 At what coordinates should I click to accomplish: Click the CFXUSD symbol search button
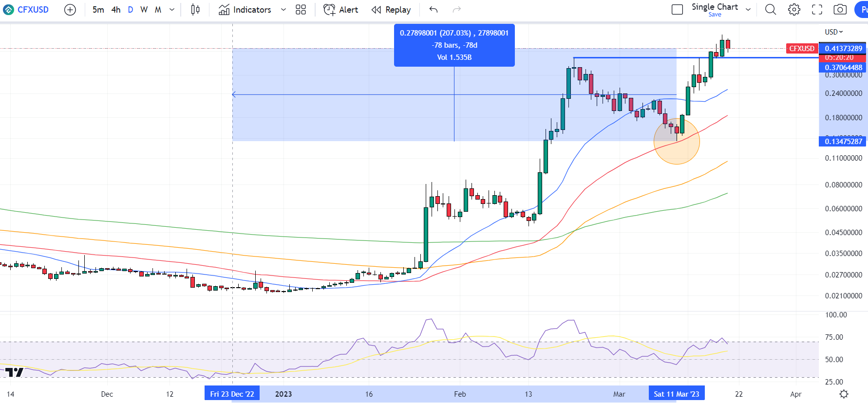click(x=26, y=10)
